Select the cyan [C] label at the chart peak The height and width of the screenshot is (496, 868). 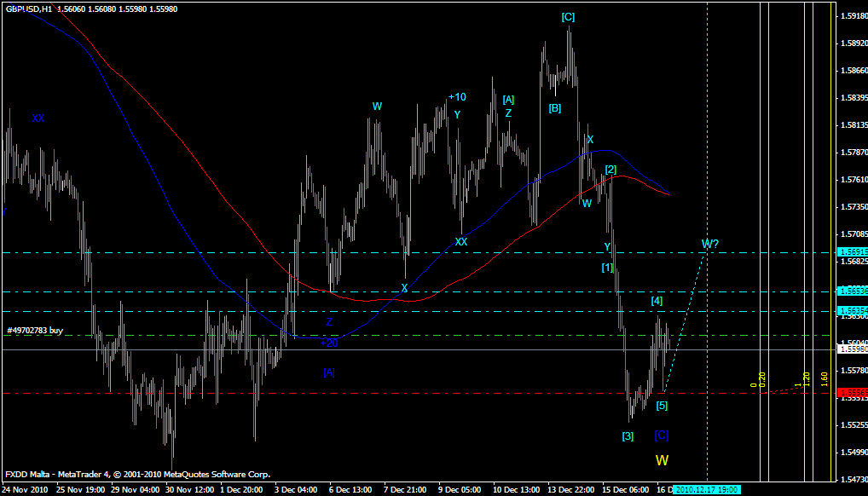pyautogui.click(x=568, y=17)
